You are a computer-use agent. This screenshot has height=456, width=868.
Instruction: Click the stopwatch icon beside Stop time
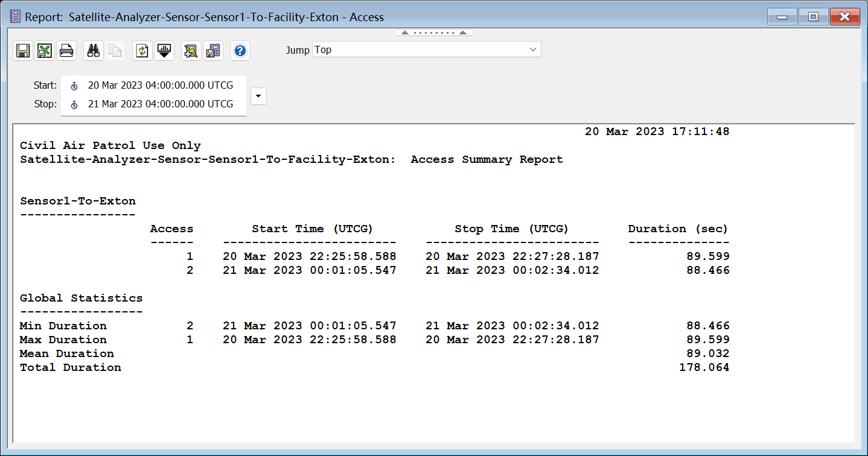[x=74, y=104]
